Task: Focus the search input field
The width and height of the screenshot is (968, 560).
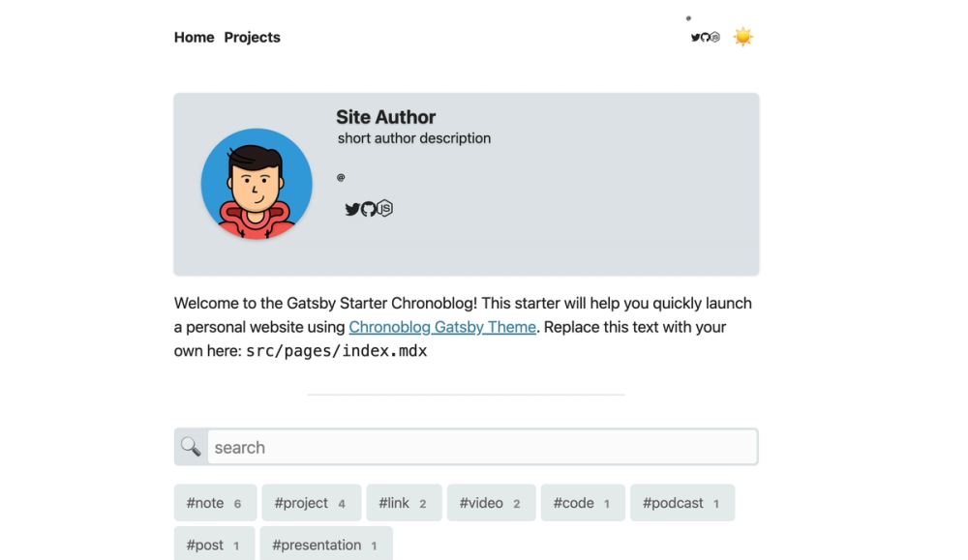Action: point(482,447)
